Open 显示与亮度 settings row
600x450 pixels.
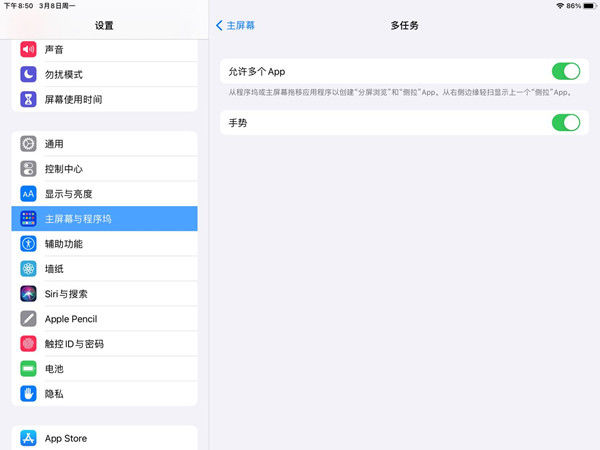[104, 194]
